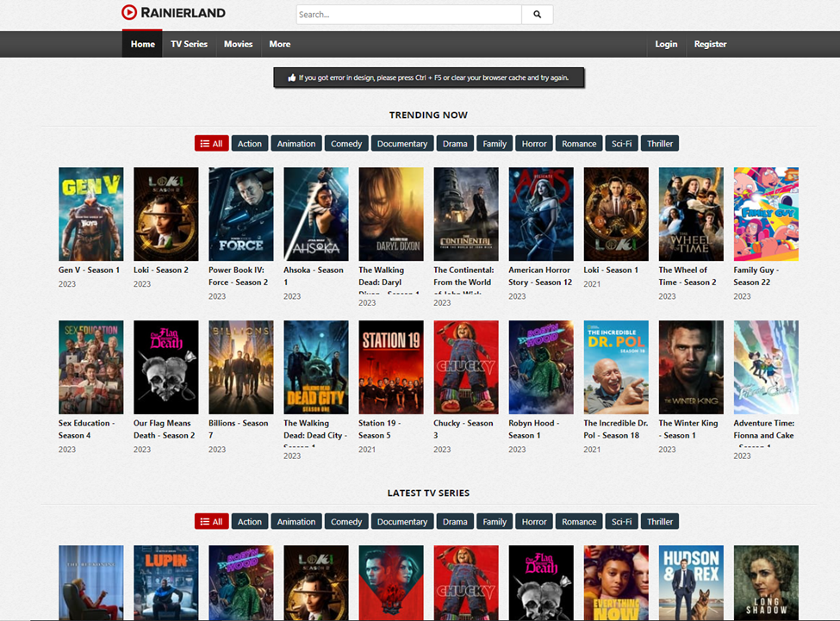
Task: Open the trending Robyn Hood poster
Action: (x=541, y=367)
